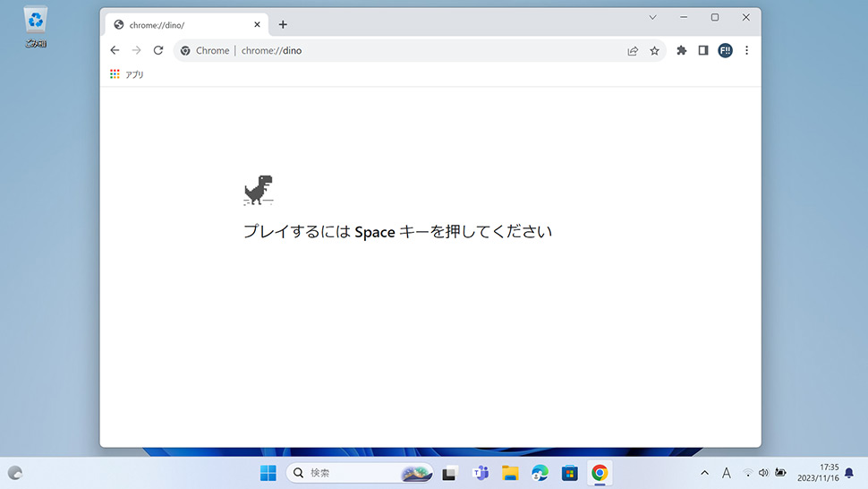Open the notifications bell icon

(x=849, y=473)
